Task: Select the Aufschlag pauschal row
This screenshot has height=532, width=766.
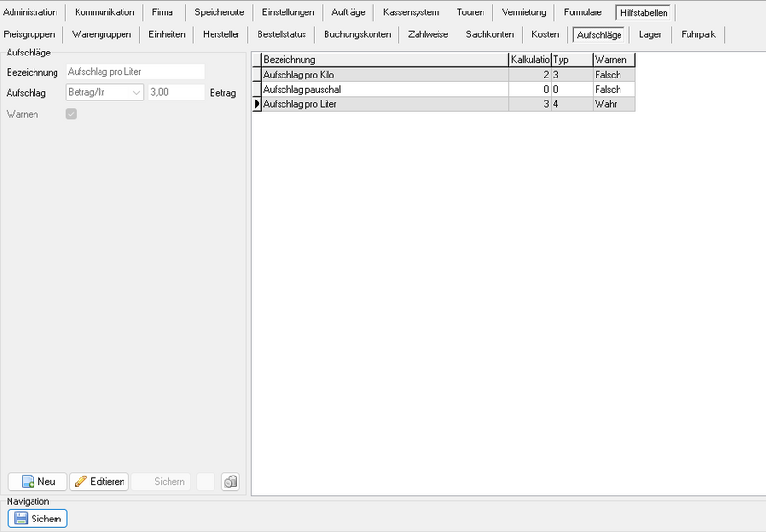Action: tap(383, 89)
